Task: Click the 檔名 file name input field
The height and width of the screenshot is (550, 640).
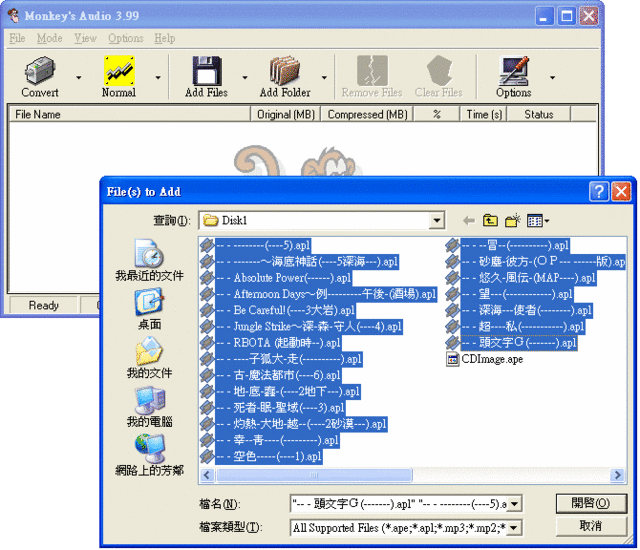Action: (399, 504)
